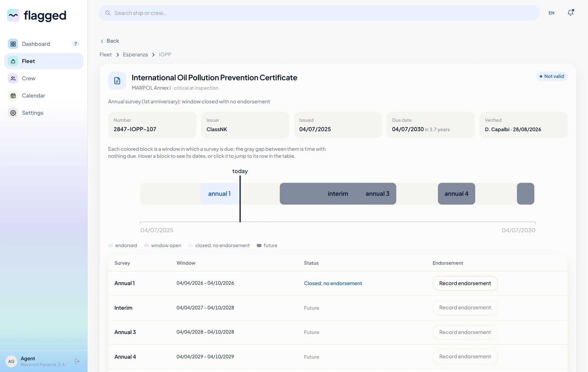Click the future legend swatch
This screenshot has width=588, height=372.
click(x=259, y=245)
